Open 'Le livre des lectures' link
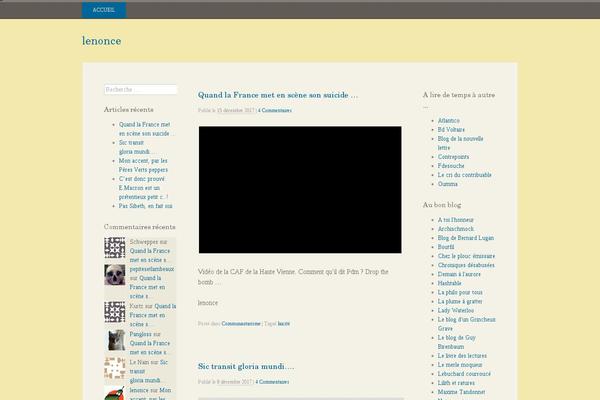The image size is (600, 400). (x=462, y=356)
